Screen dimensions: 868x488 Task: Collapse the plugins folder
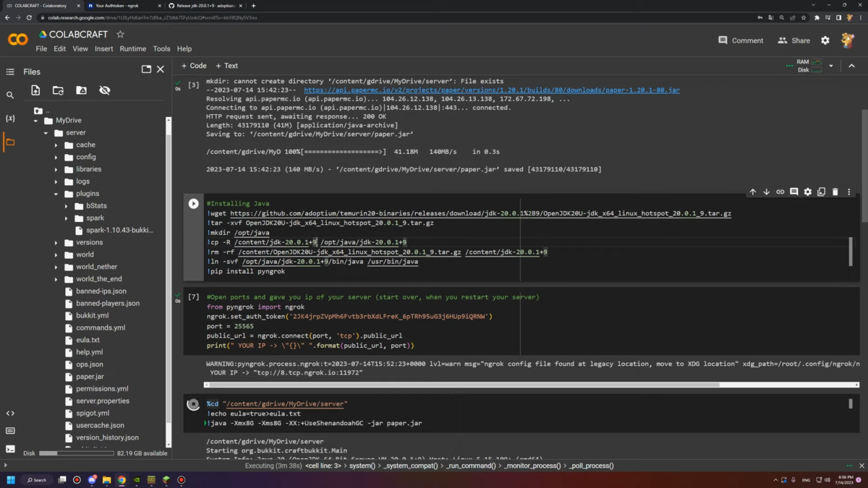click(x=56, y=194)
